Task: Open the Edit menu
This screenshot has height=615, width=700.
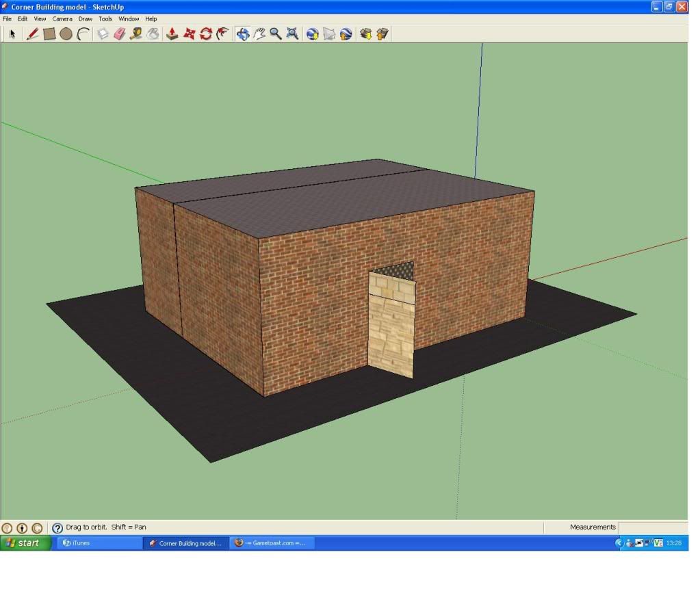Action: pos(23,18)
